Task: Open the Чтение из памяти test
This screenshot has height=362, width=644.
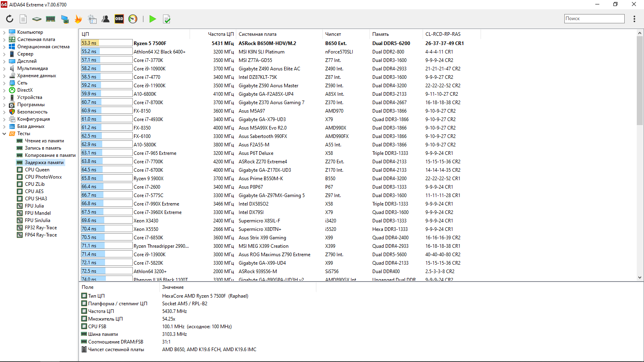Action: point(44,141)
